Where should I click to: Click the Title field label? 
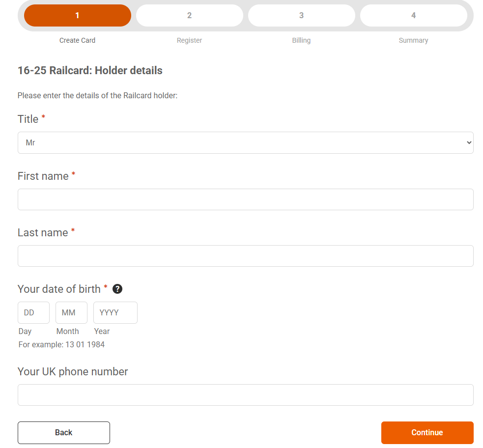[28, 119]
